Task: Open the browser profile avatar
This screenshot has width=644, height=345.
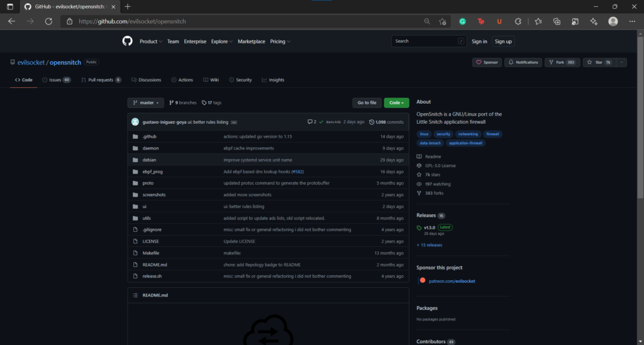Action: [x=613, y=21]
